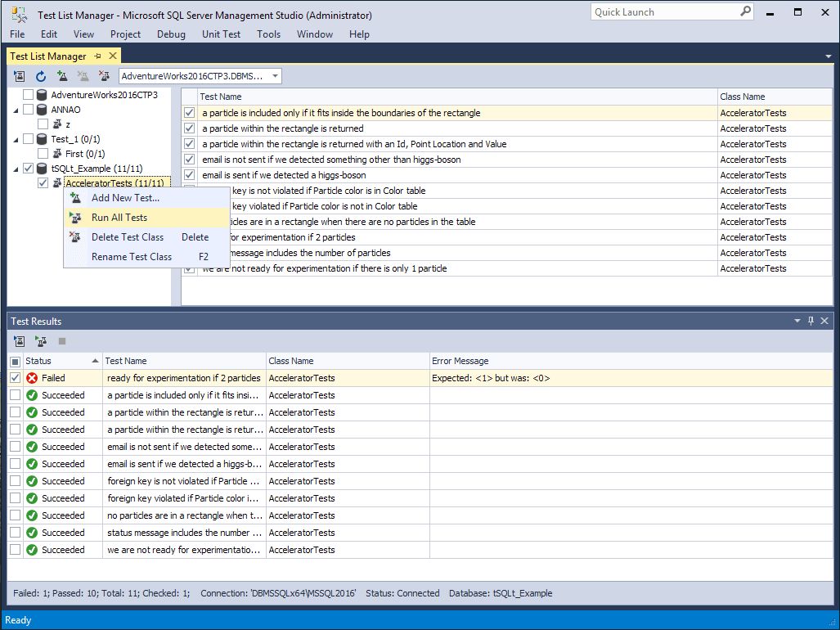Click the Add New Test flask icon in context menu
Image resolution: width=840 pixels, height=630 pixels.
[75, 198]
